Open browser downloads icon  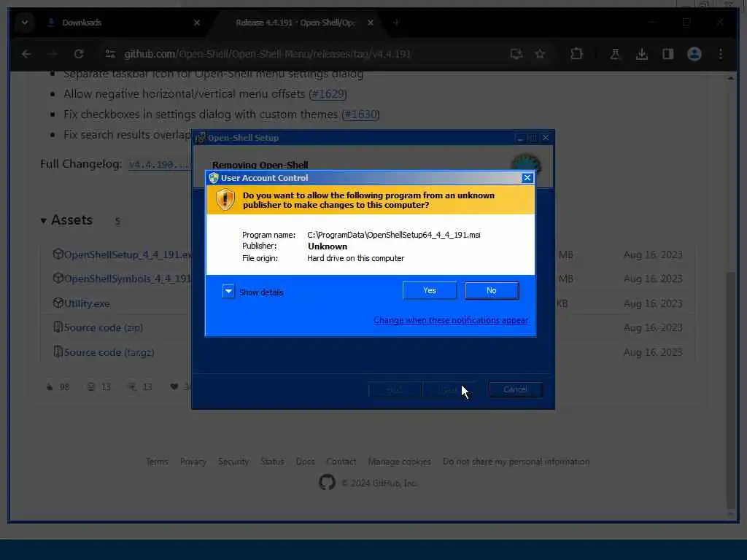(x=642, y=54)
